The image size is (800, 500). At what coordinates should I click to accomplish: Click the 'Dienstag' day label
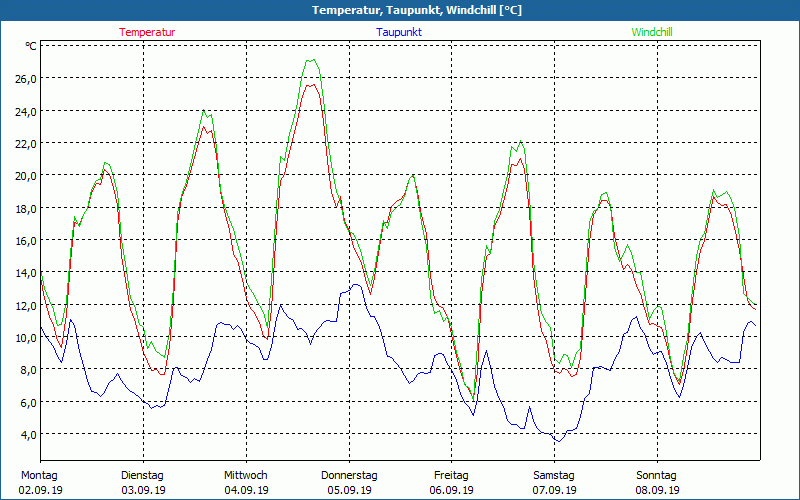pos(142,476)
